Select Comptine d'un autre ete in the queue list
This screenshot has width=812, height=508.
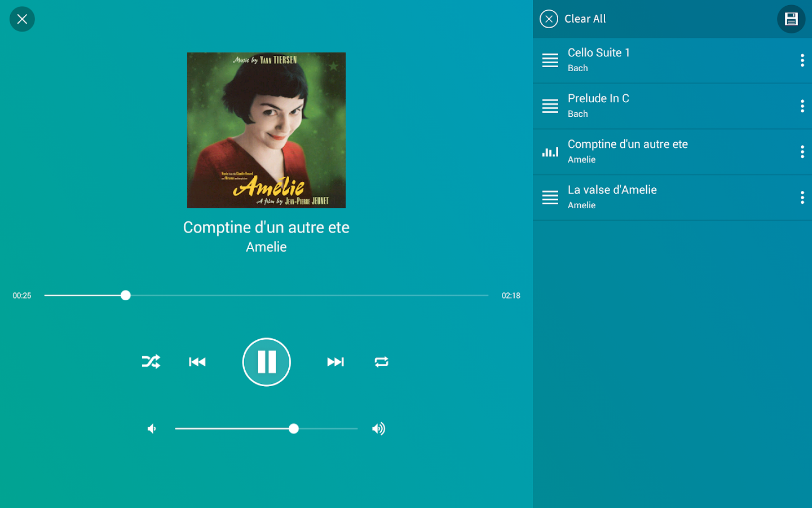(672, 152)
